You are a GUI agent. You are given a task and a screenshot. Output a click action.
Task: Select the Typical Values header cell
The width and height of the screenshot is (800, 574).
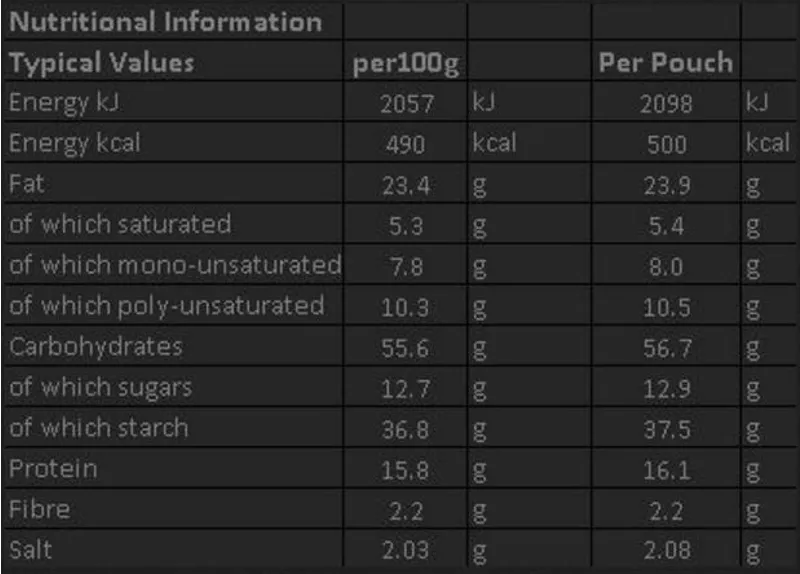click(x=101, y=63)
